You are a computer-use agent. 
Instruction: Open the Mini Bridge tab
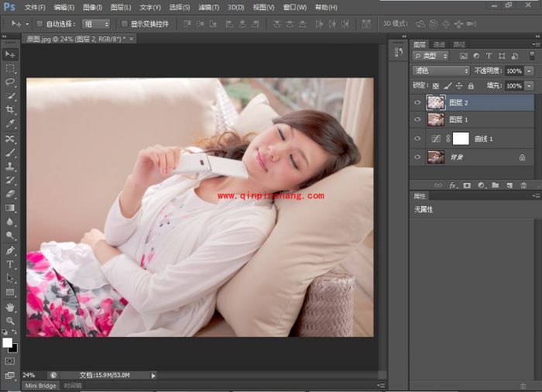pos(40,386)
